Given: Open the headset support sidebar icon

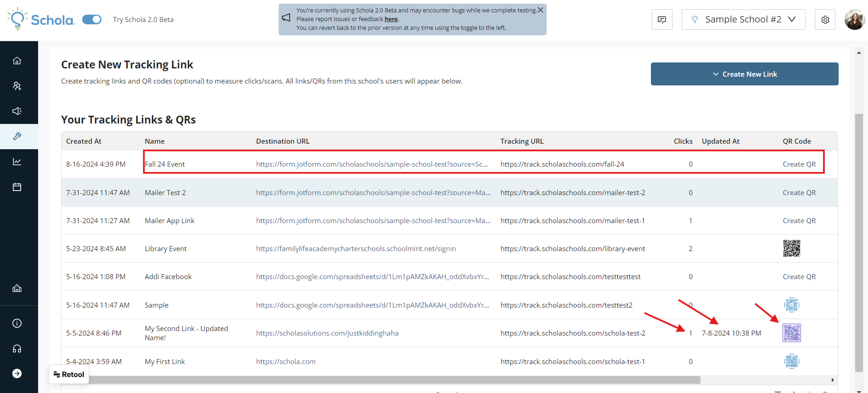Looking at the screenshot, I should click(17, 349).
